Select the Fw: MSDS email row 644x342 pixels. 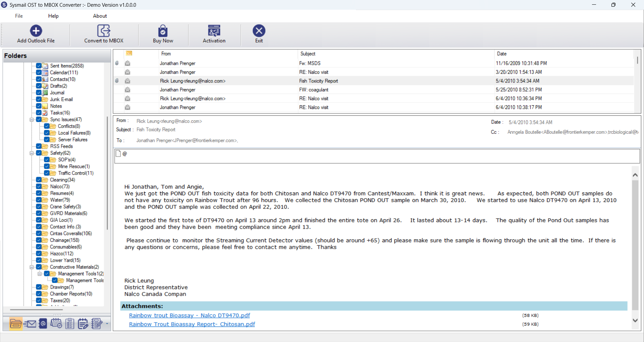pos(374,63)
